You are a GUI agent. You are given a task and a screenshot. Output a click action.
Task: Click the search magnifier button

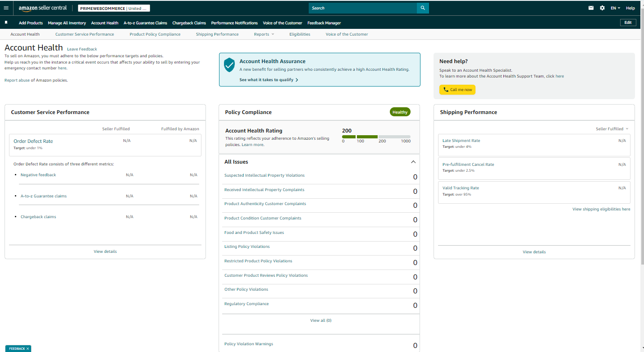(x=423, y=8)
